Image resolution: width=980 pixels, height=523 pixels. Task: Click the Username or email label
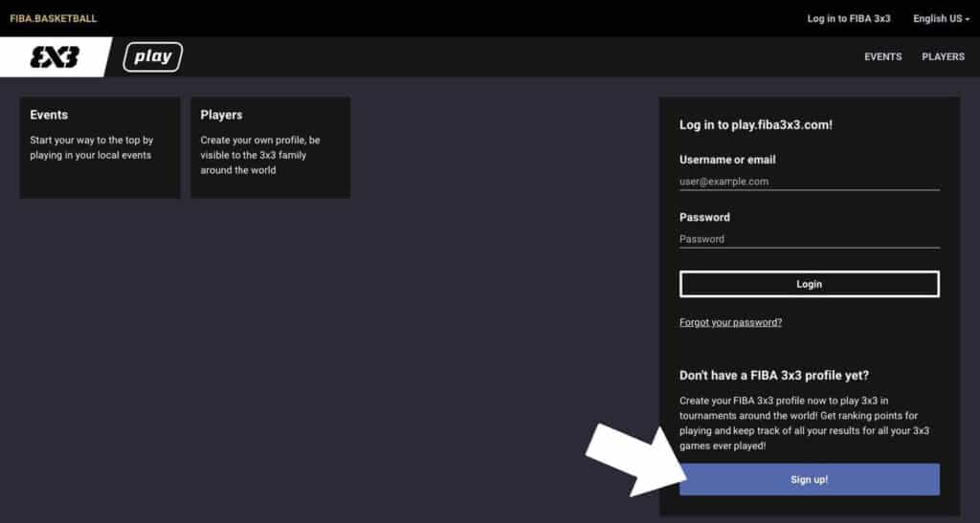(x=727, y=160)
